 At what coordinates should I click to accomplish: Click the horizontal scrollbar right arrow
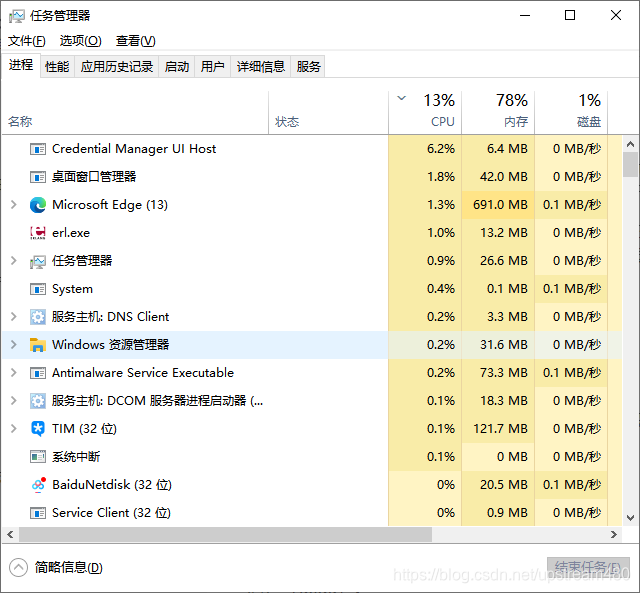coord(614,535)
